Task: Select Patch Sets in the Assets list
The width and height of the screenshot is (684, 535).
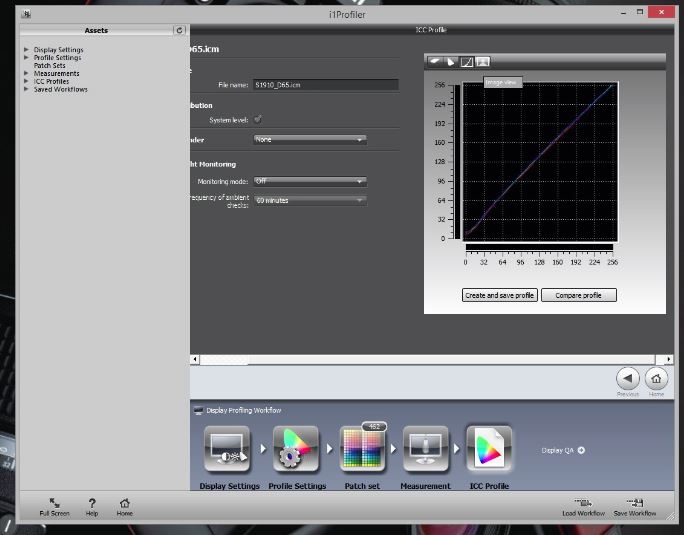Action: pos(49,65)
